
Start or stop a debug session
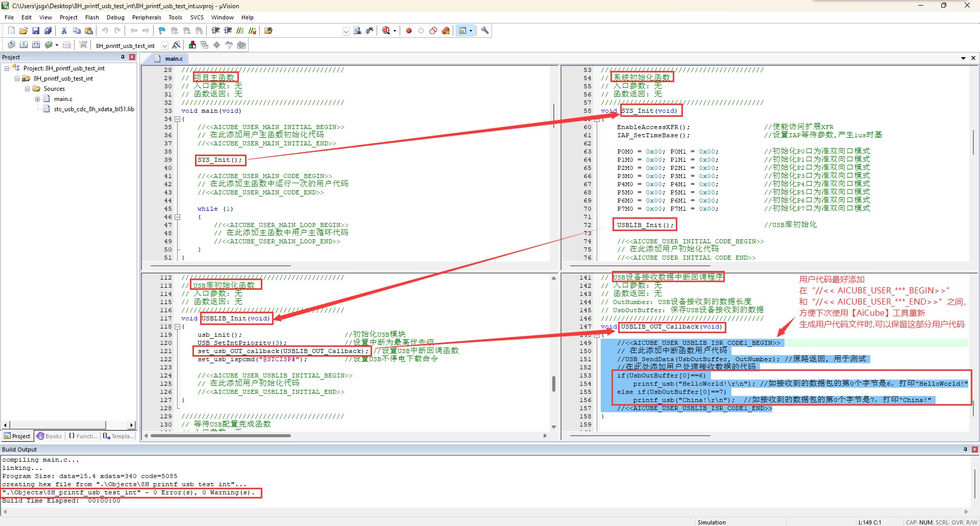click(386, 31)
